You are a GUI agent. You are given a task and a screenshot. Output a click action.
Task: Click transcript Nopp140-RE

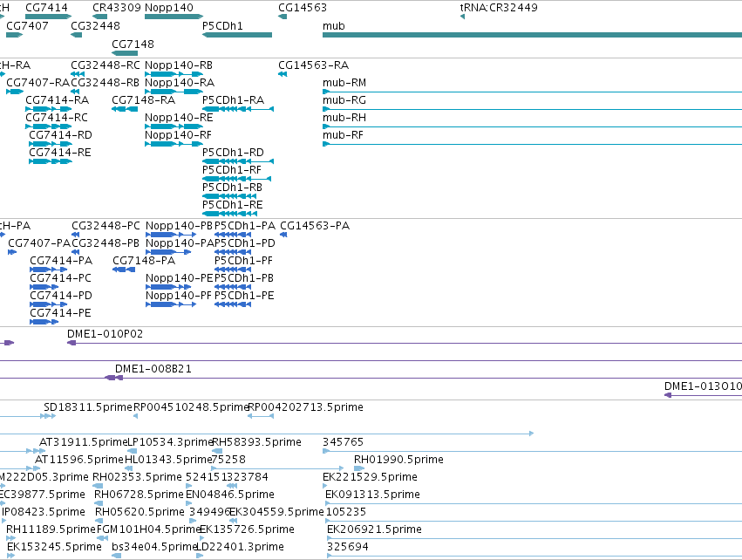[x=174, y=126]
